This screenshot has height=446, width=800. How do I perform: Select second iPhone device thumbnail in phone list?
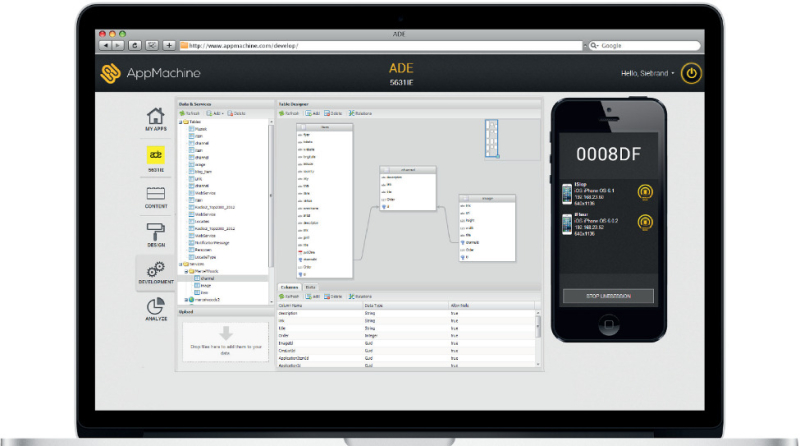567,225
